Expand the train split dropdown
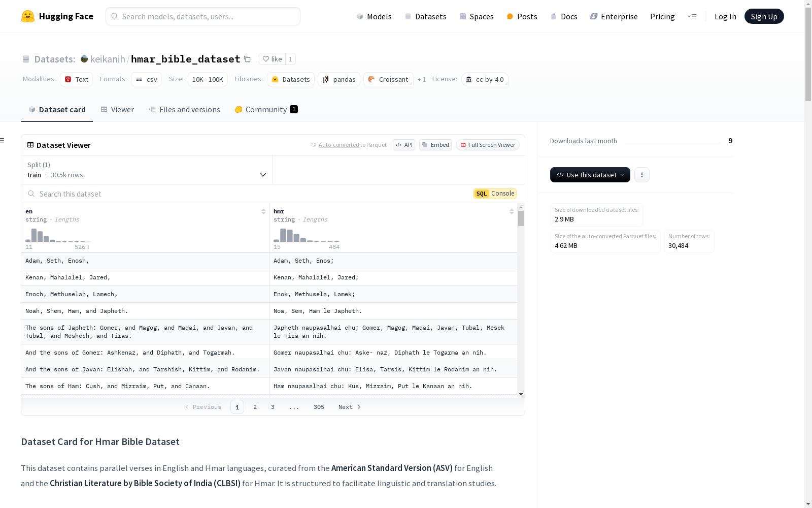The width and height of the screenshot is (812, 508). (x=147, y=170)
